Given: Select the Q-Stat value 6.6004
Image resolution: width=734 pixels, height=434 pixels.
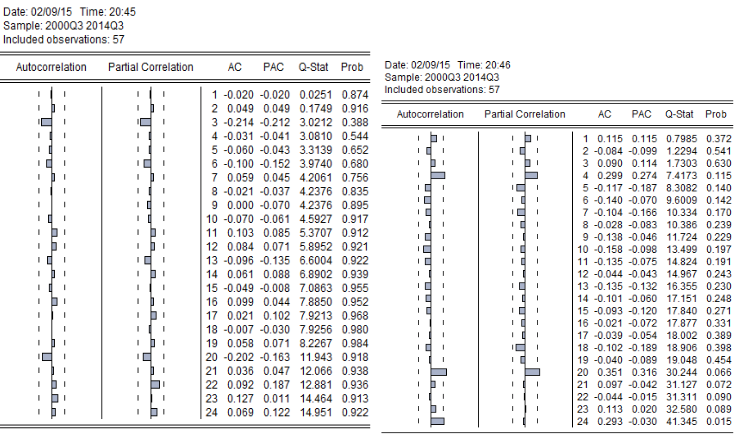Looking at the screenshot, I should pyautogui.click(x=316, y=261).
